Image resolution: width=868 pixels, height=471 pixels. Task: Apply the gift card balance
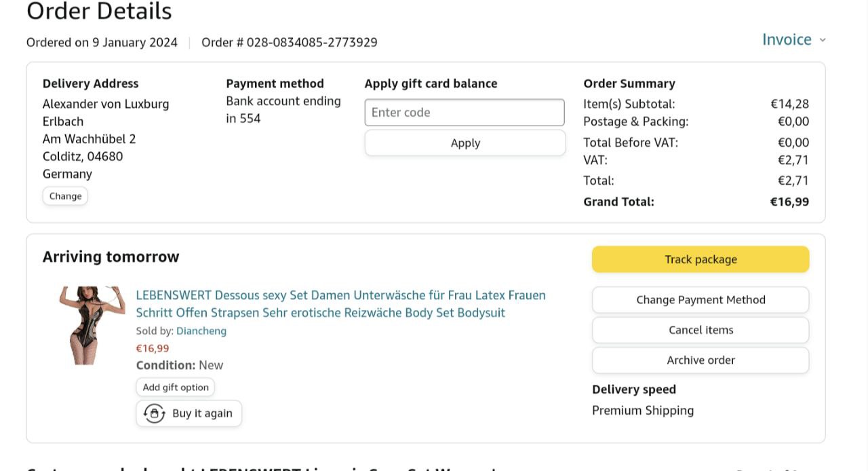465,143
